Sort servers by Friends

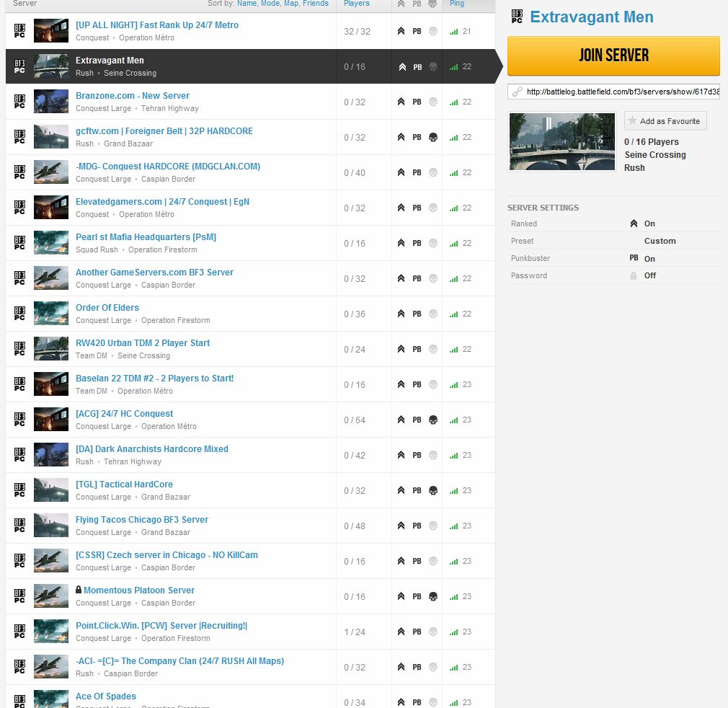[316, 4]
